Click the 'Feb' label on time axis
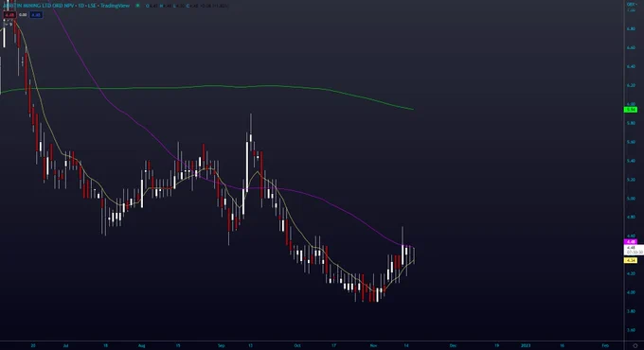 tap(605, 345)
